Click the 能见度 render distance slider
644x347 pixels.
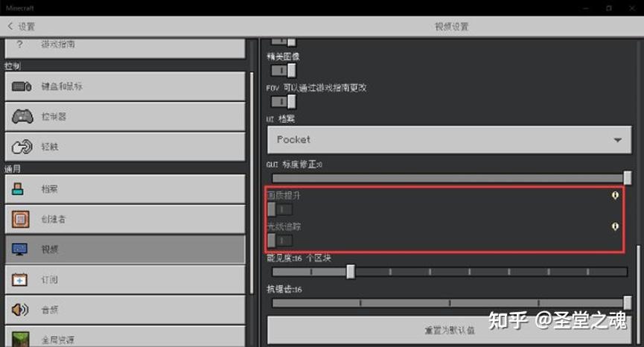(450, 272)
